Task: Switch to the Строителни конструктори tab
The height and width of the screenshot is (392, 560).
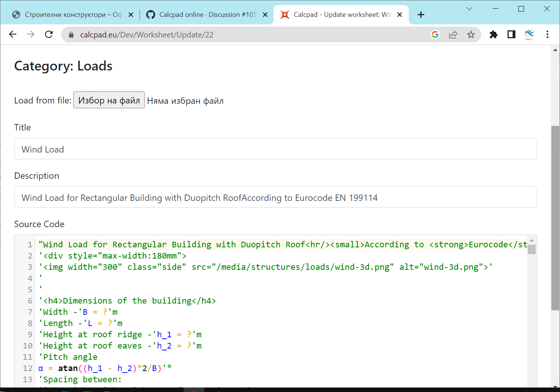Action: click(x=71, y=15)
